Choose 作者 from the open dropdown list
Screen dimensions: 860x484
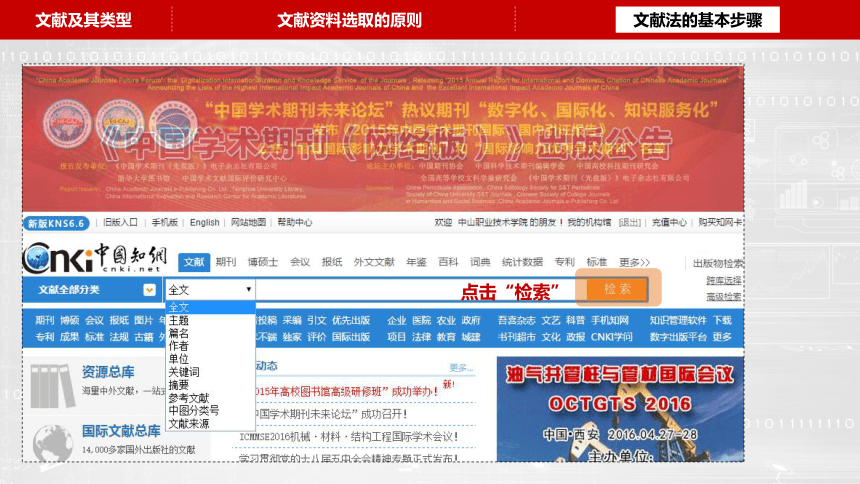(x=179, y=346)
